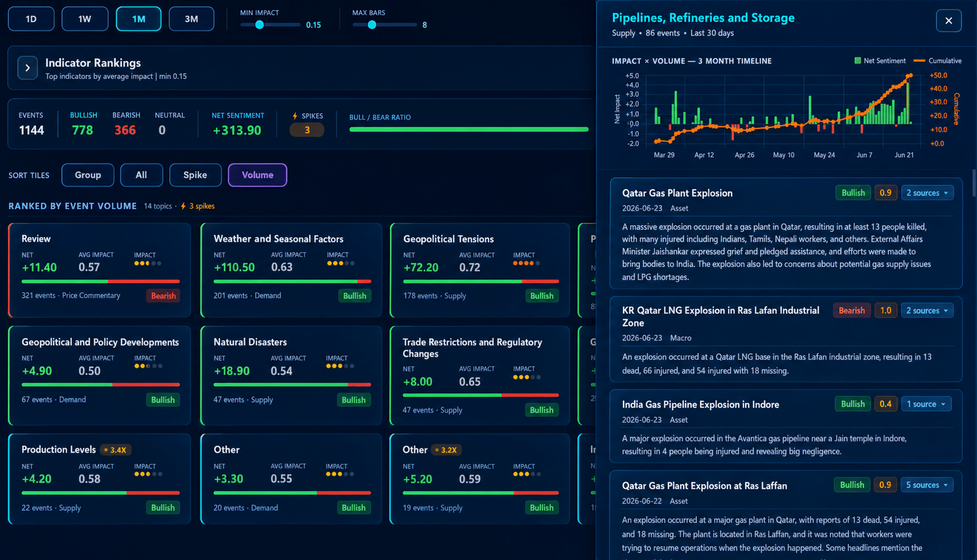
Task: Click the Other Supply 3.2X spike badge
Action: click(446, 450)
